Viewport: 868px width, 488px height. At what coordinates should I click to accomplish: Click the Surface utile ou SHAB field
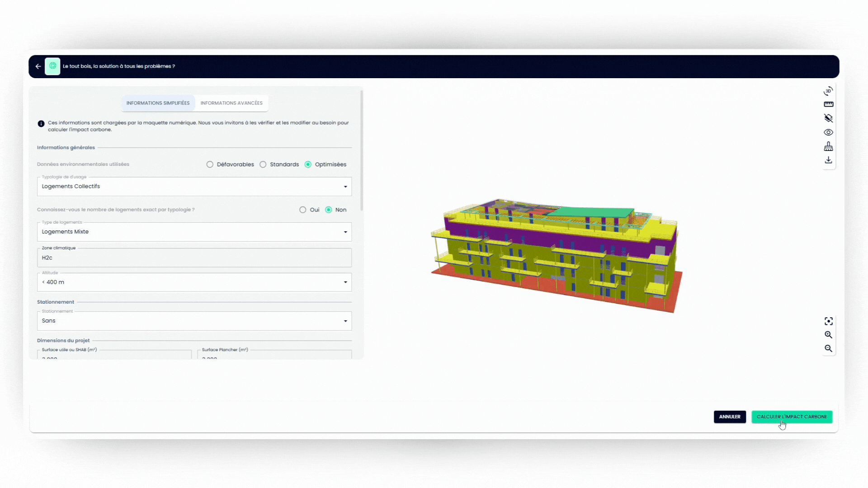pos(114,354)
